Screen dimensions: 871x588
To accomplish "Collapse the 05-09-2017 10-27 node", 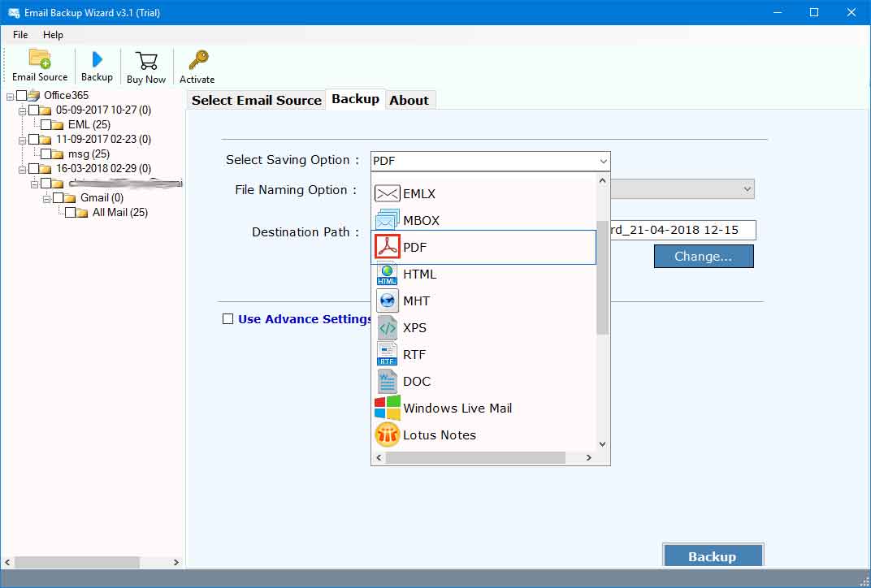I will click(x=22, y=111).
